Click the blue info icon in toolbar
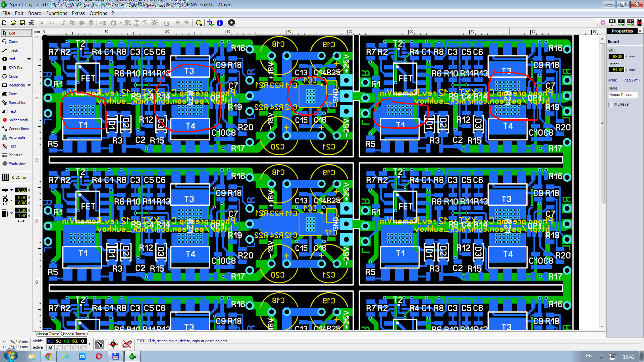 pos(220,23)
